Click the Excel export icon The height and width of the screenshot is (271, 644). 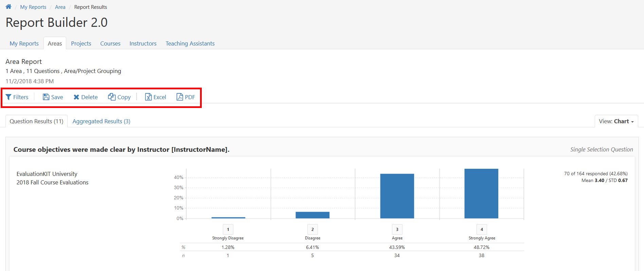click(x=148, y=97)
